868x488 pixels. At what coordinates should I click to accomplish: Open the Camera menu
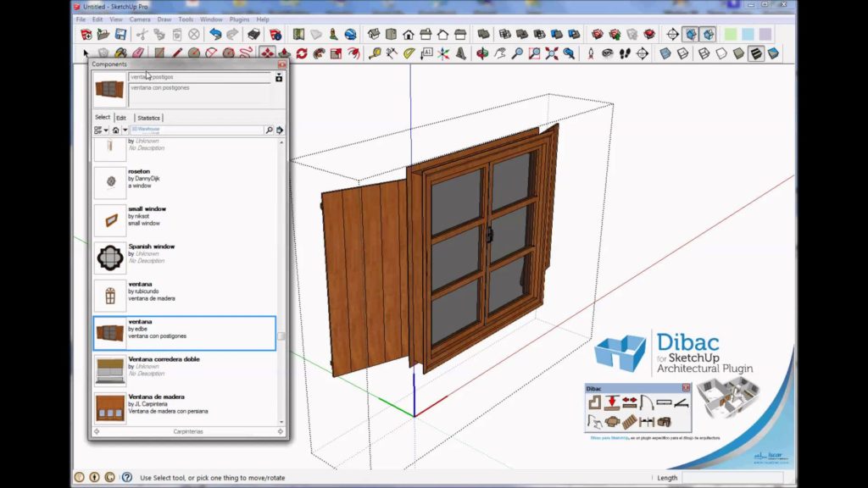pos(140,19)
